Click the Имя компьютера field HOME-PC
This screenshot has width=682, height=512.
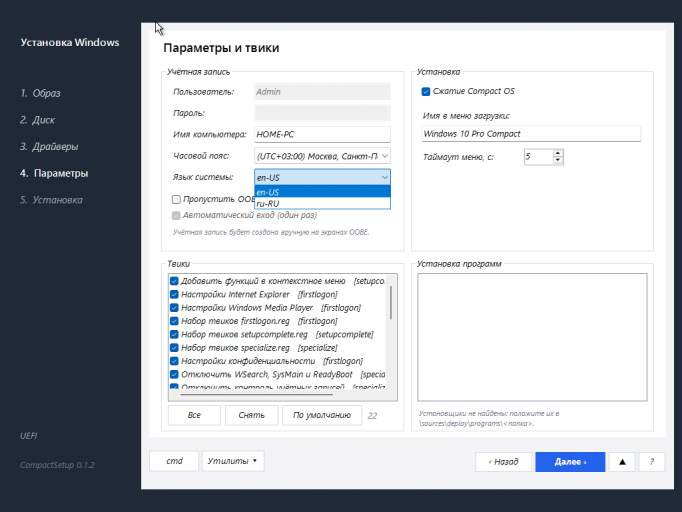[x=322, y=134]
